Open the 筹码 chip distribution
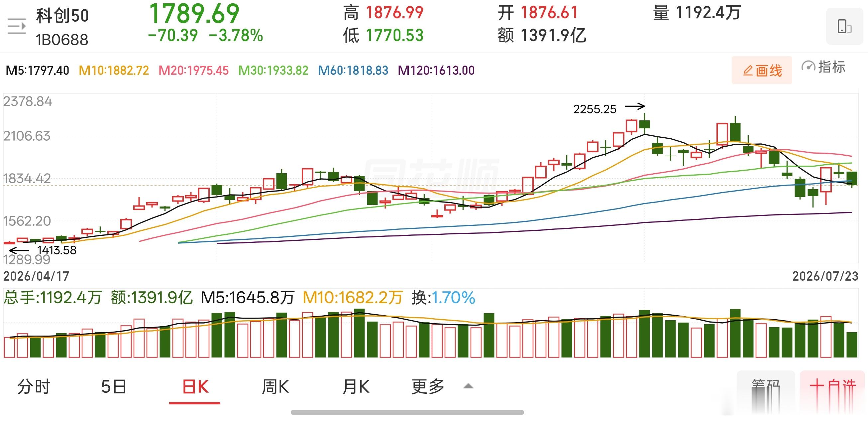This screenshot has width=868, height=423. click(x=766, y=393)
